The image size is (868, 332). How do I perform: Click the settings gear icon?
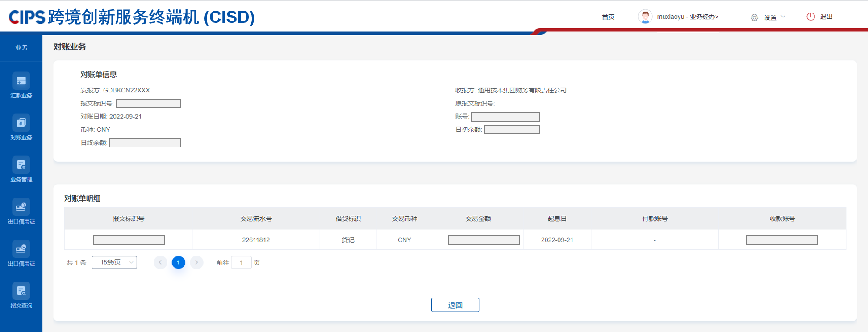pos(755,17)
